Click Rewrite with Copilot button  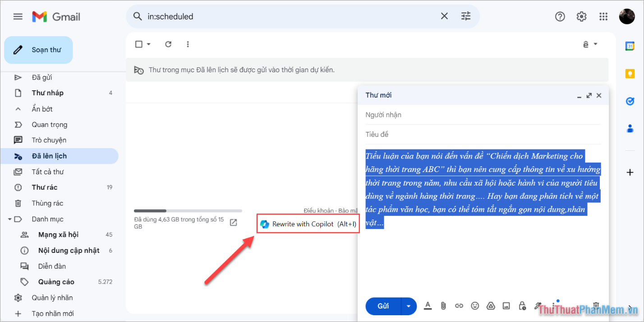(x=308, y=224)
